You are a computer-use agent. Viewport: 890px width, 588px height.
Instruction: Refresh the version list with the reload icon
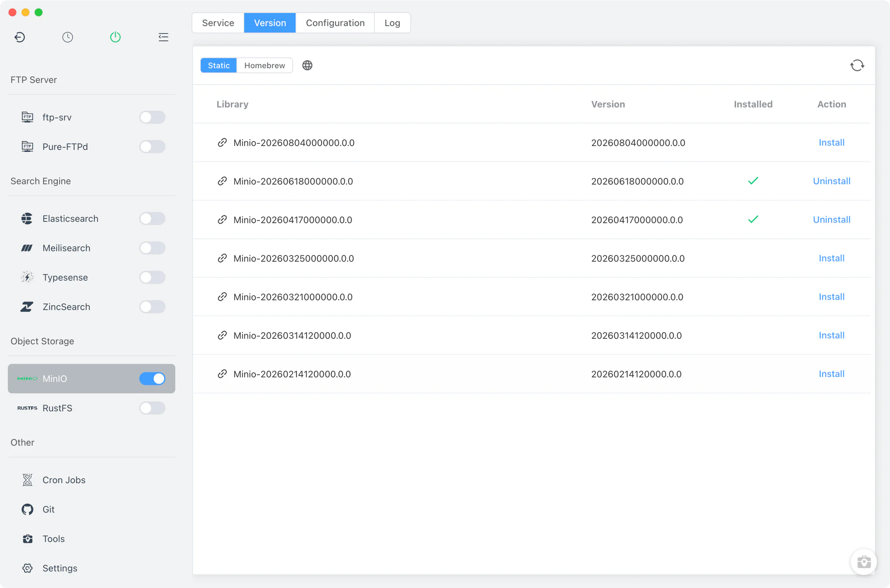click(857, 66)
